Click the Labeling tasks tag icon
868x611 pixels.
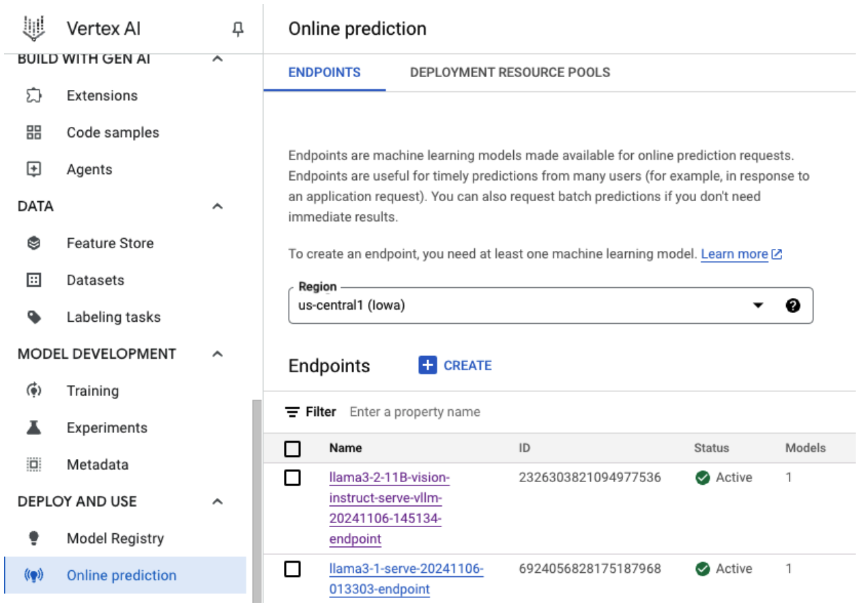[x=34, y=316]
